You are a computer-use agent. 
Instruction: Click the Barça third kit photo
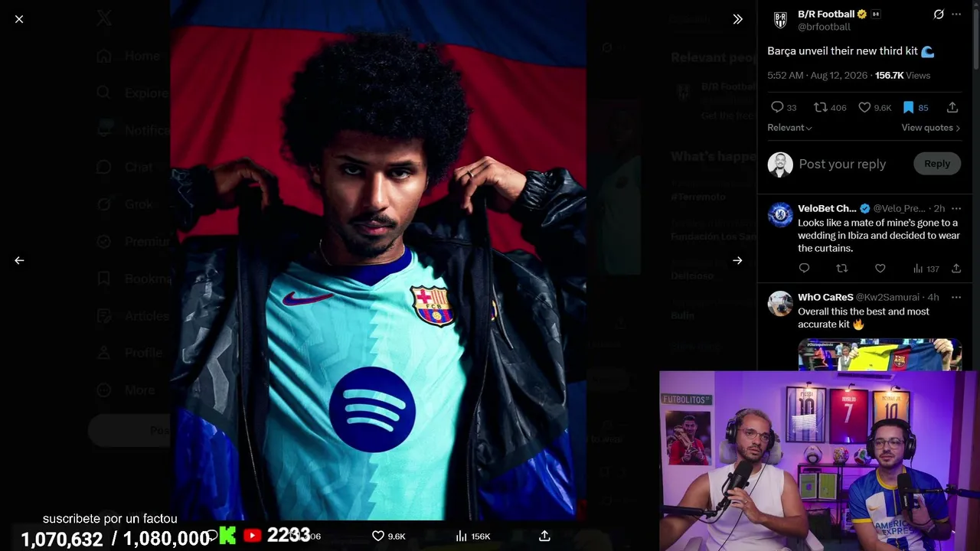pyautogui.click(x=378, y=260)
